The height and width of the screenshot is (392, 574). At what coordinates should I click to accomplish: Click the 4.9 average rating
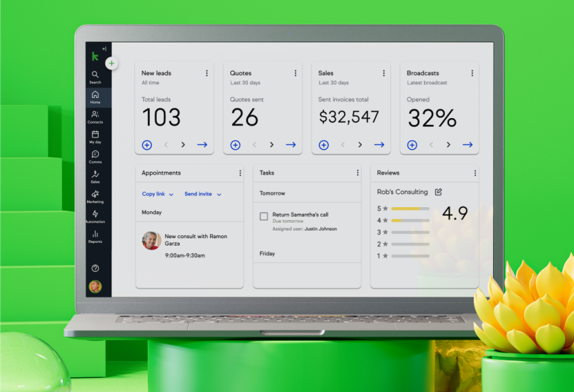click(x=455, y=213)
